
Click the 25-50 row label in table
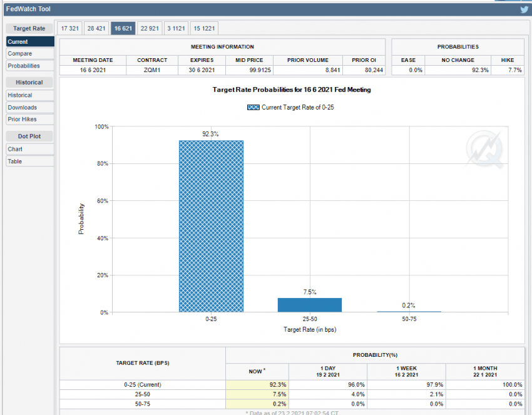pos(143,394)
